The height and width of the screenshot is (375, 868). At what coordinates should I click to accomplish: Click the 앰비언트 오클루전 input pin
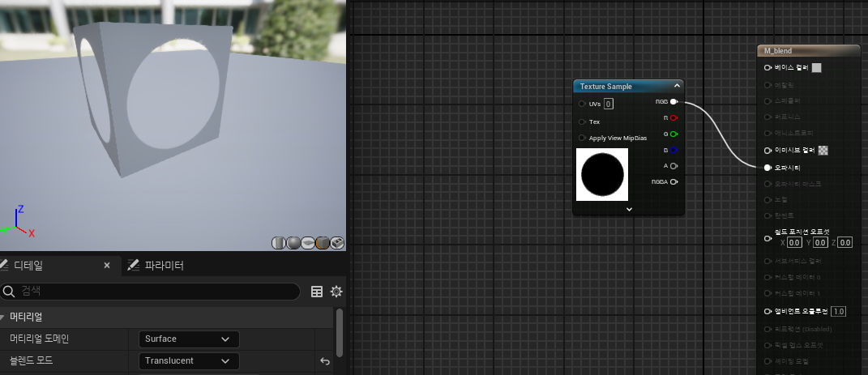pos(768,311)
